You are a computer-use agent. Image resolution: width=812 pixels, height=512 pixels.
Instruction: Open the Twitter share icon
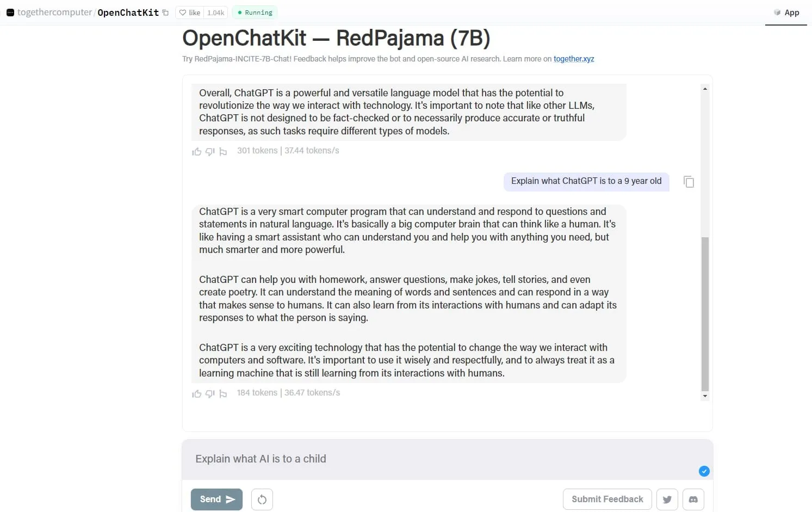[x=667, y=499]
